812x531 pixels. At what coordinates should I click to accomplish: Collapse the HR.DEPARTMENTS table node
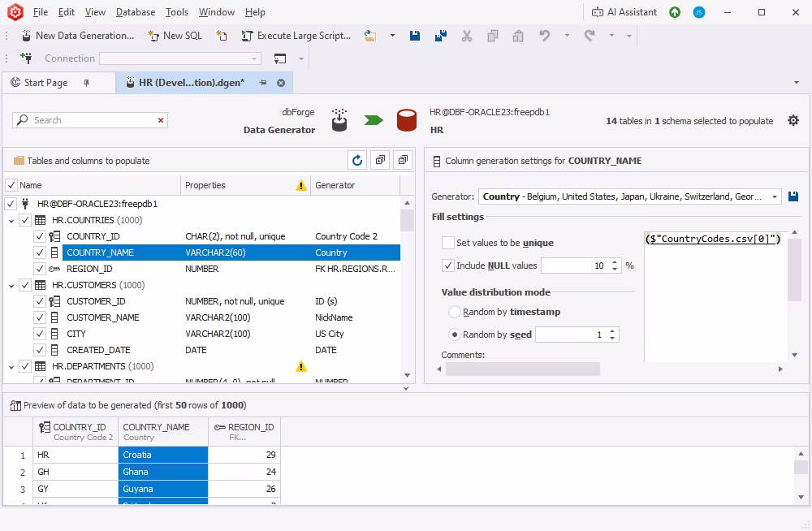point(11,367)
